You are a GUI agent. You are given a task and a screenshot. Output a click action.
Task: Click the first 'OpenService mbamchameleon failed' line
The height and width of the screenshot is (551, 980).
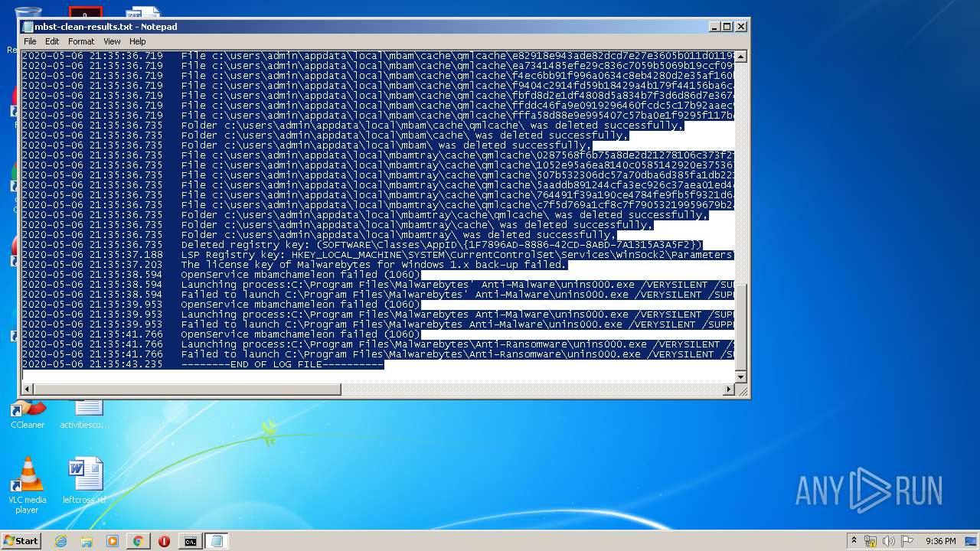222,275
